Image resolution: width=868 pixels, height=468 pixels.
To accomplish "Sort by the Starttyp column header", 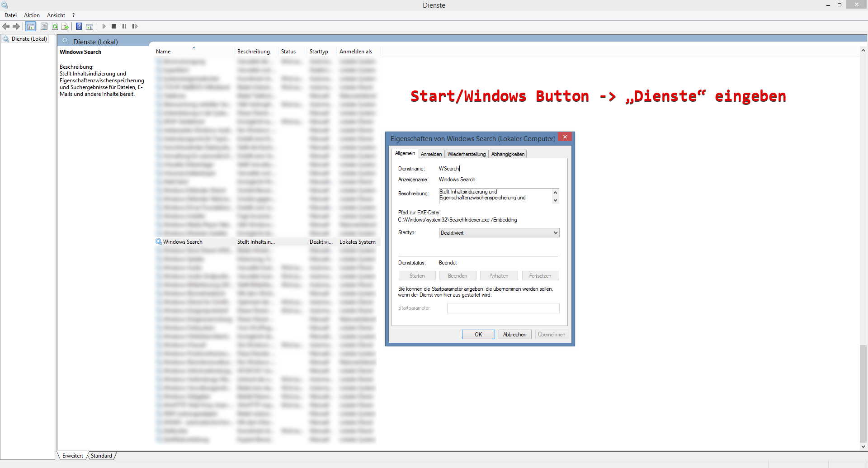I will pos(322,51).
